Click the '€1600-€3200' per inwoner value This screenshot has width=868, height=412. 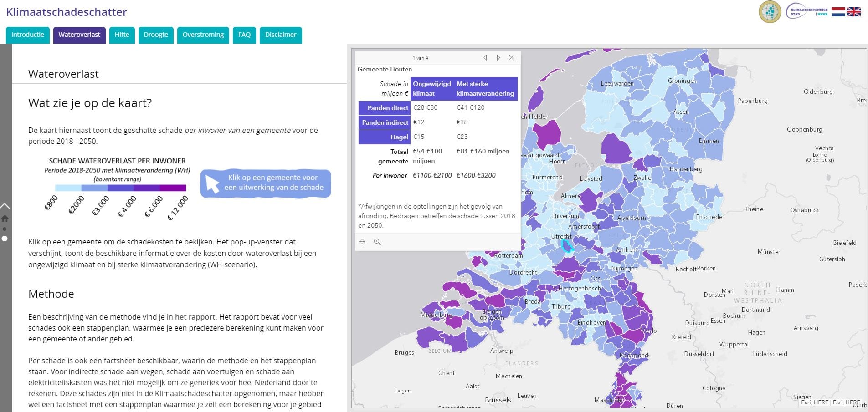[476, 175]
